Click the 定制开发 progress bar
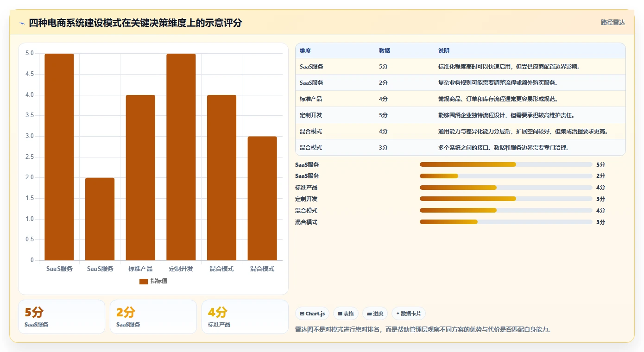The image size is (644, 352). pyautogui.click(x=506, y=199)
